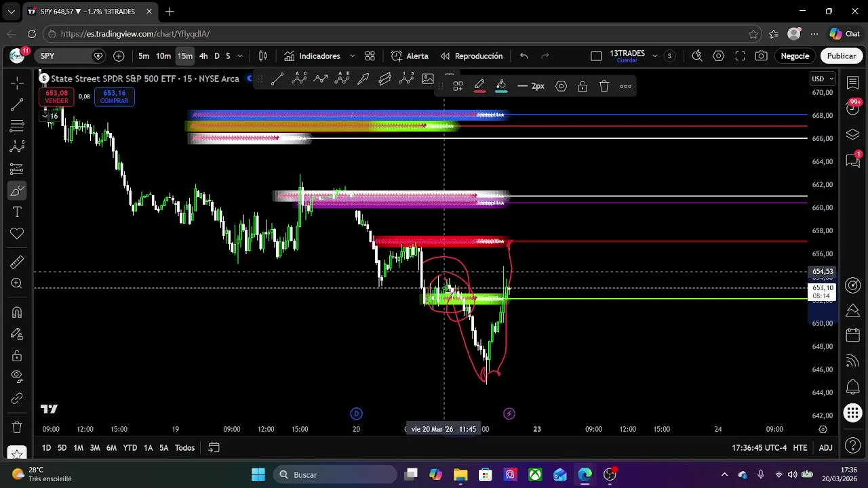Screen dimensions: 868x488
Task: Click the Publicar button
Action: point(841,56)
